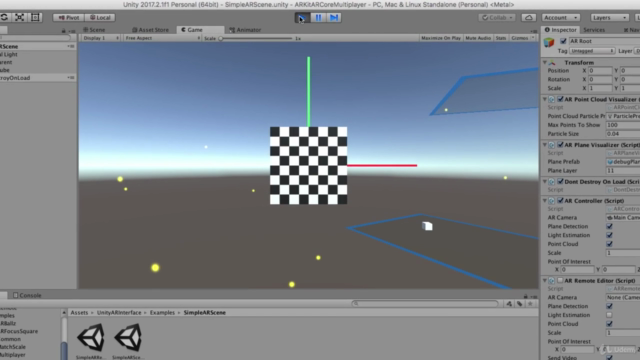The width and height of the screenshot is (640, 360).
Task: Open the Inspector tab
Action: point(560,30)
